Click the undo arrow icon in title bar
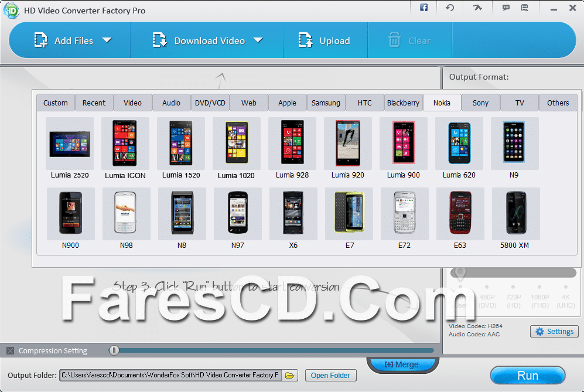The image size is (584, 392). [450, 8]
